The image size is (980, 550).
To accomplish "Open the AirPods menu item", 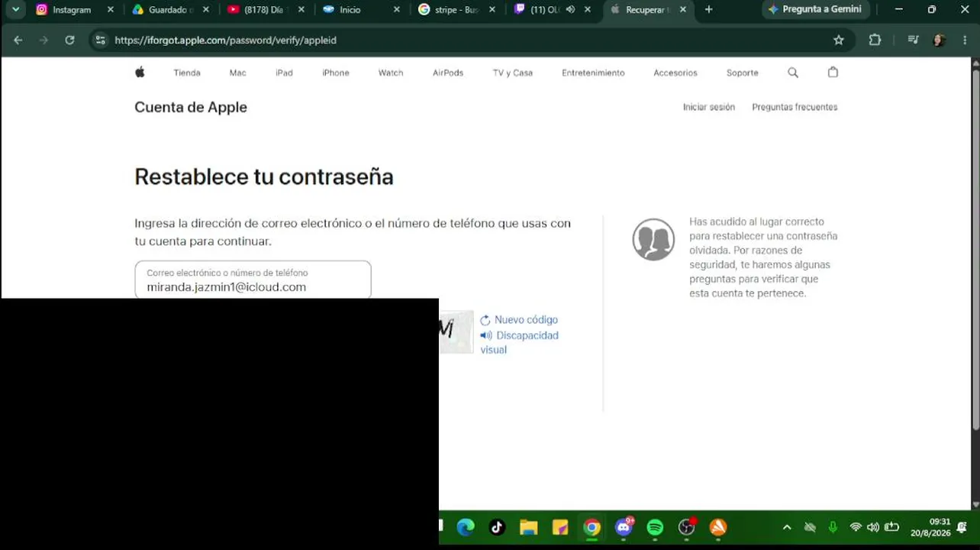I will pyautogui.click(x=448, y=73).
